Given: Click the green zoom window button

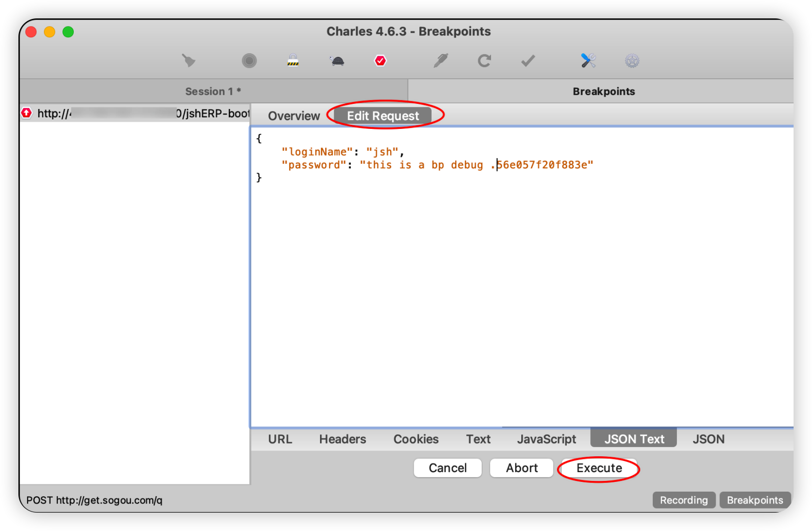Looking at the screenshot, I should 68,32.
